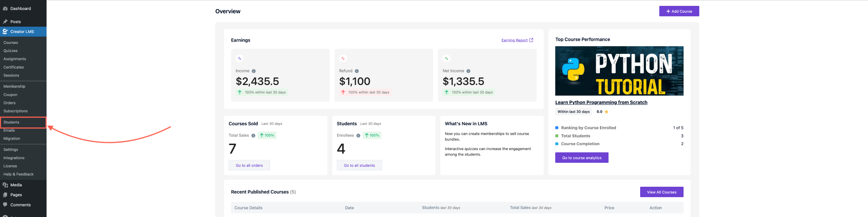Click the info icon next to Refund
Screen dimensions: 868x217
tap(357, 71)
